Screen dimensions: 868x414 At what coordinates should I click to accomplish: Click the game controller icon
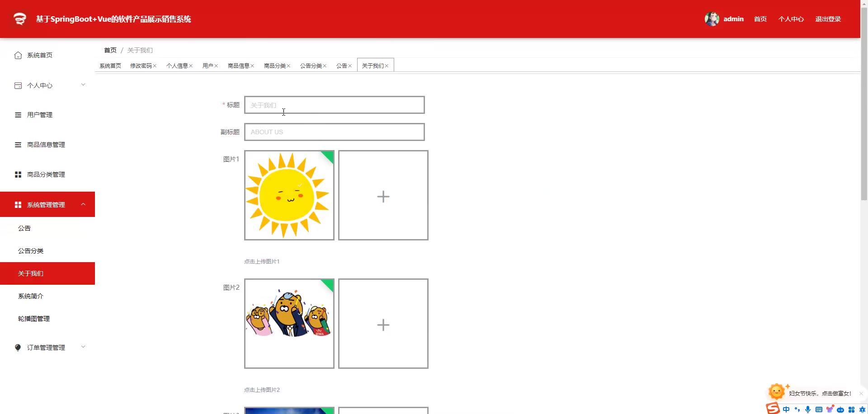[840, 410]
